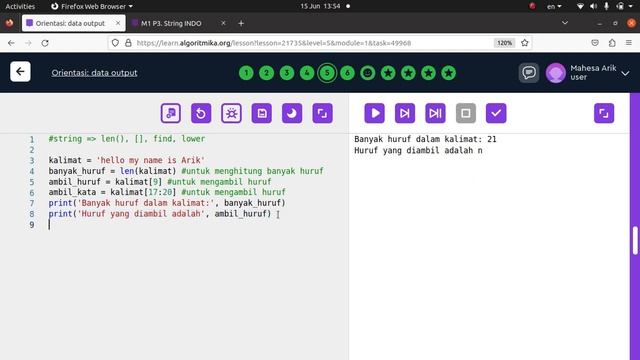Image resolution: width=640 pixels, height=360 pixels.
Task: Select the 'Orientasi: data output' browser tab
Action: (70, 23)
